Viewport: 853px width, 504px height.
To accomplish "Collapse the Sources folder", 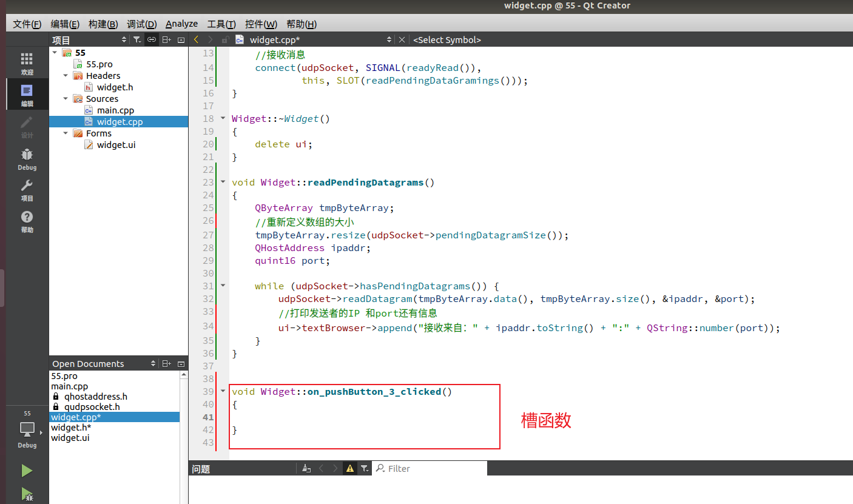I will coord(66,99).
